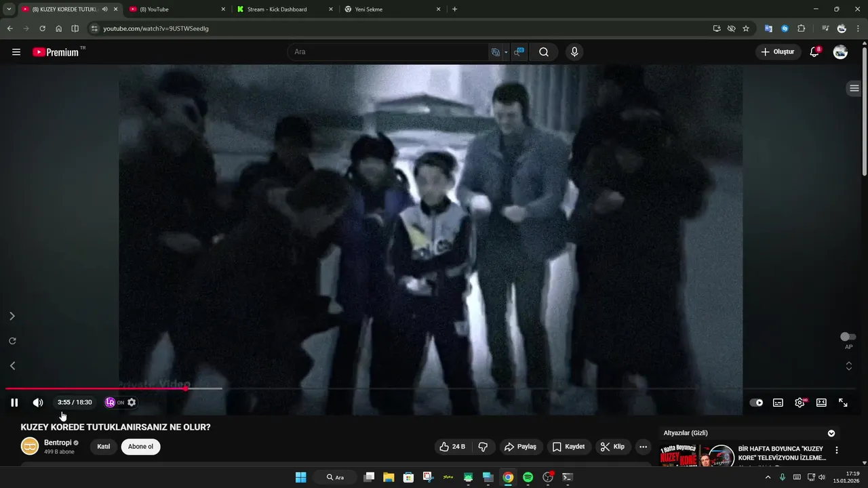
Task: Open Language Reactor settings gear
Action: [132, 403]
